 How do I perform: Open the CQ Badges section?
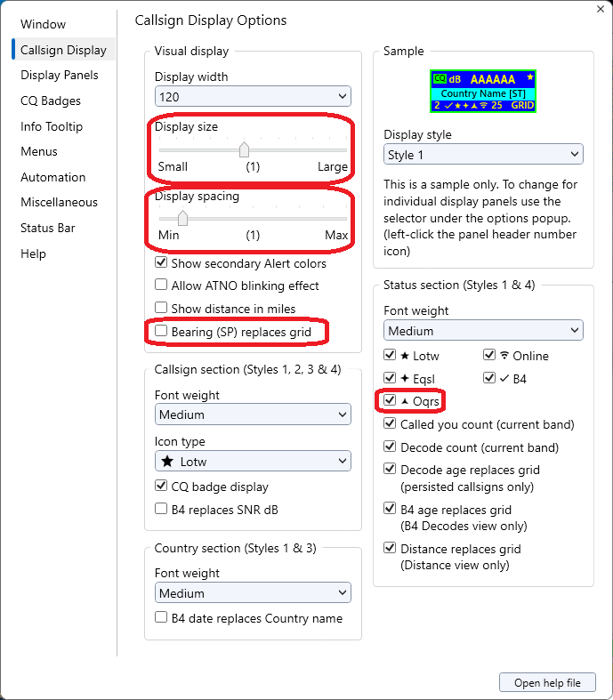51,101
